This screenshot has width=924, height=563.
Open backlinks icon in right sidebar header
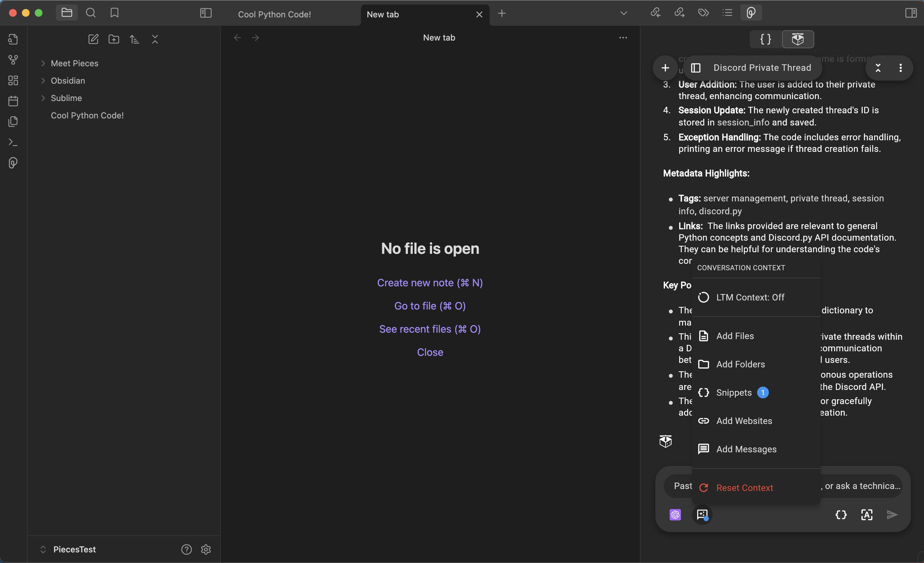[655, 13]
